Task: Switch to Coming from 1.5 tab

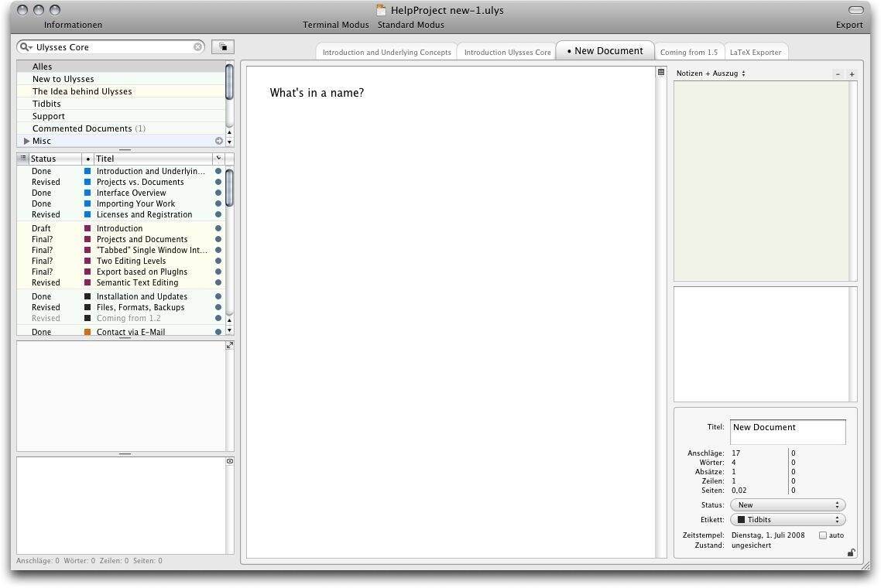Action: click(689, 53)
